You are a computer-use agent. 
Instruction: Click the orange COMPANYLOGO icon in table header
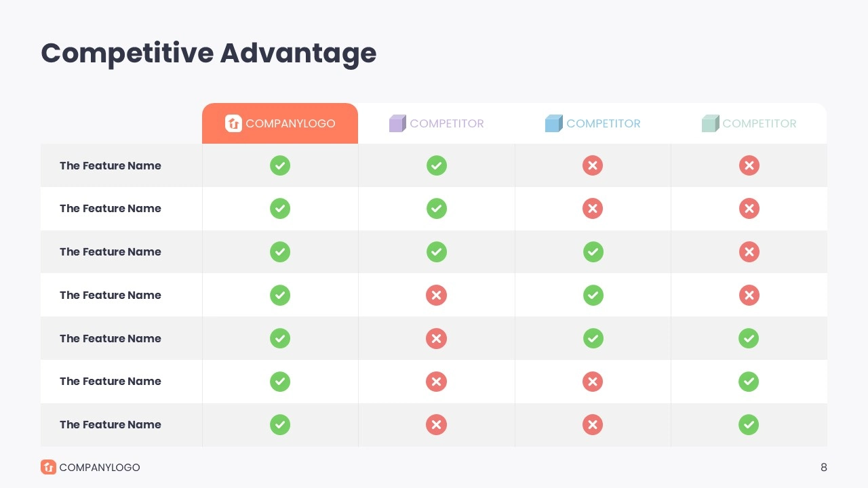point(233,123)
